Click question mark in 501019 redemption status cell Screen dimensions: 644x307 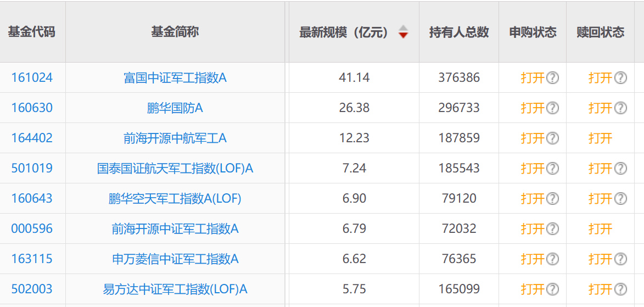(620, 168)
